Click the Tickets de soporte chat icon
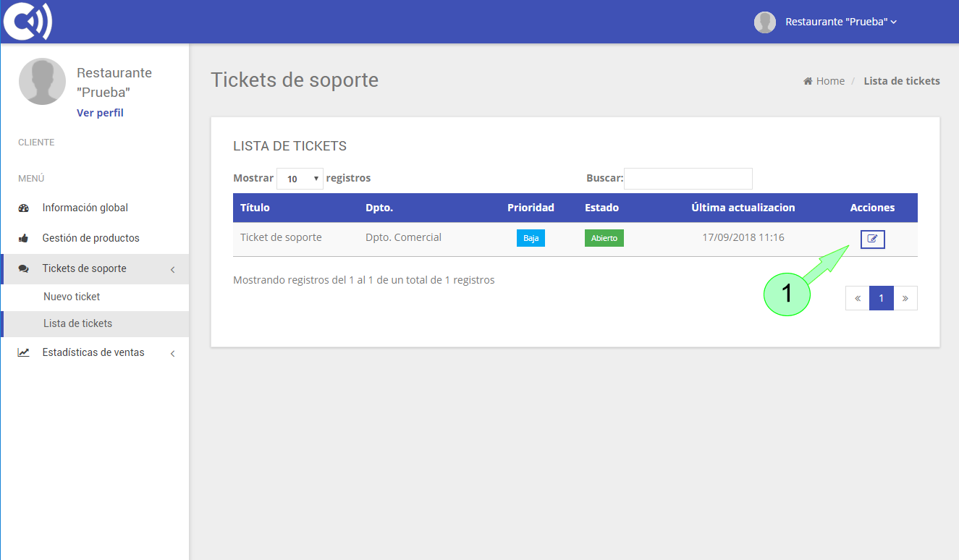Viewport: 959px width, 560px height. [x=23, y=268]
